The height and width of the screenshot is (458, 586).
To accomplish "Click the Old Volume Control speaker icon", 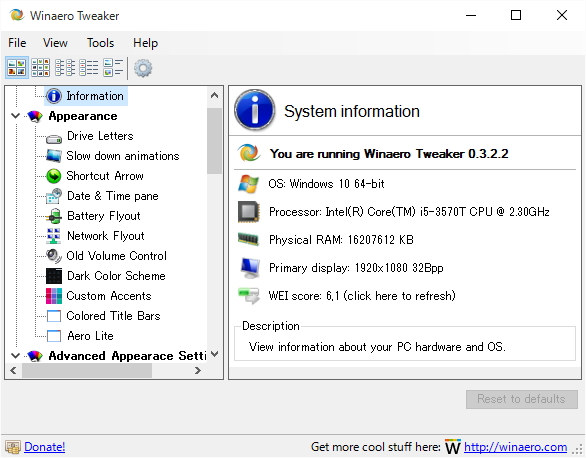I will pyautogui.click(x=54, y=256).
